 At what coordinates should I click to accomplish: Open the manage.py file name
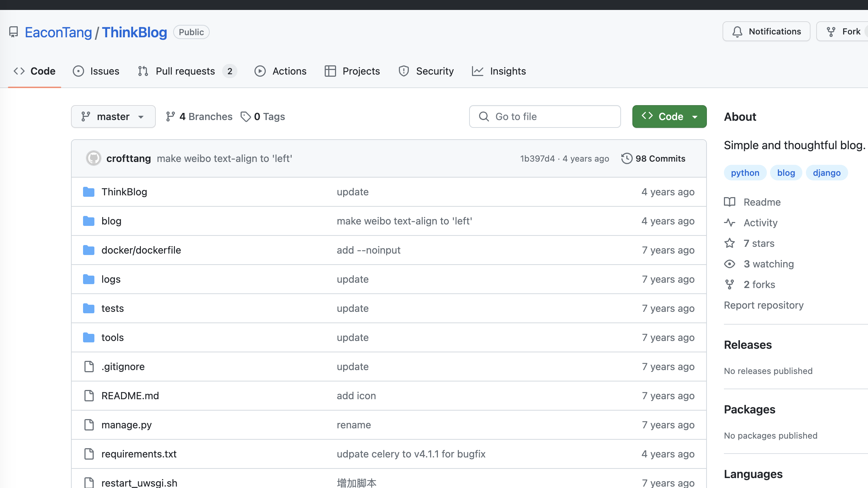127,425
